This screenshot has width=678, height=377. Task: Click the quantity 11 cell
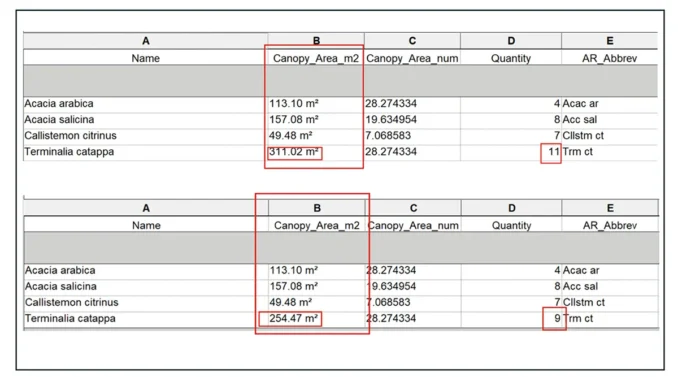[554, 152]
